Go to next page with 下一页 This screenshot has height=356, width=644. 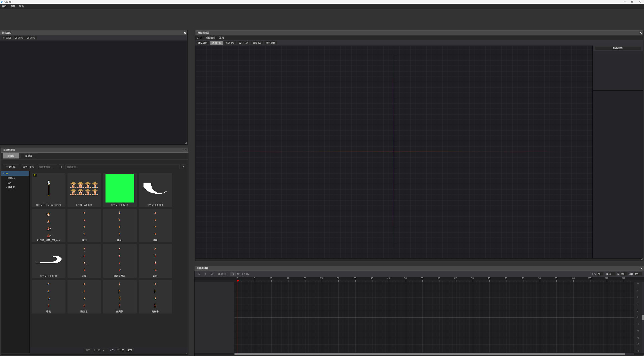pos(121,350)
